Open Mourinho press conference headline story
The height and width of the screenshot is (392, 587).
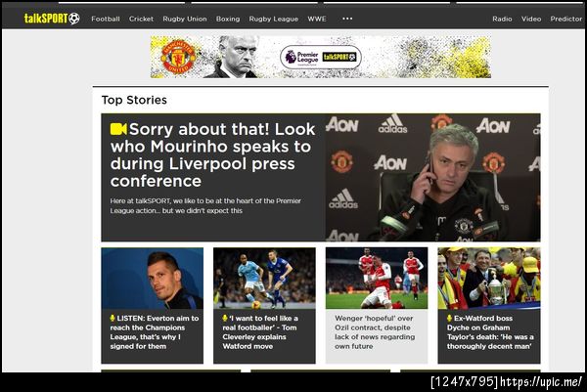[x=212, y=154]
